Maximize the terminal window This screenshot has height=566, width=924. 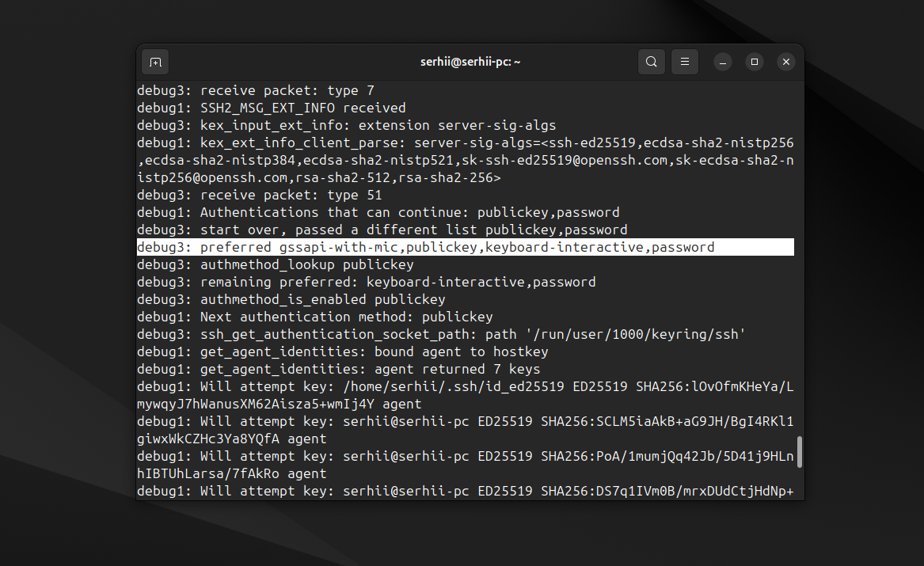(x=754, y=62)
